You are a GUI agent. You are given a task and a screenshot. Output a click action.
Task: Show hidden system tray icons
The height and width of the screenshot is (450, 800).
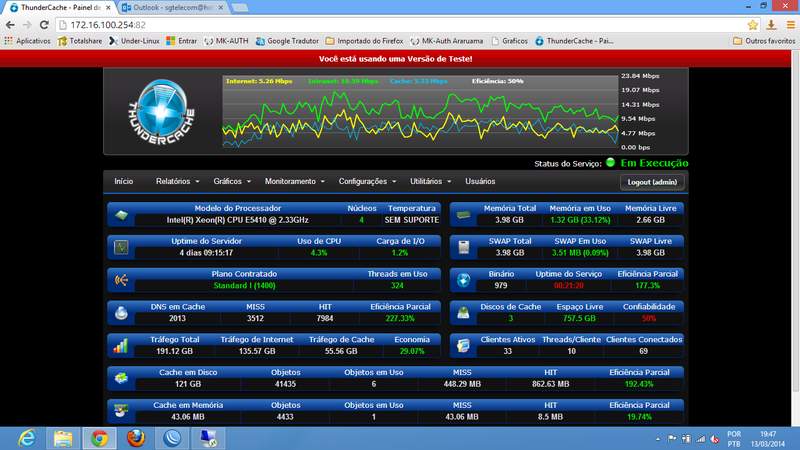tap(658, 439)
